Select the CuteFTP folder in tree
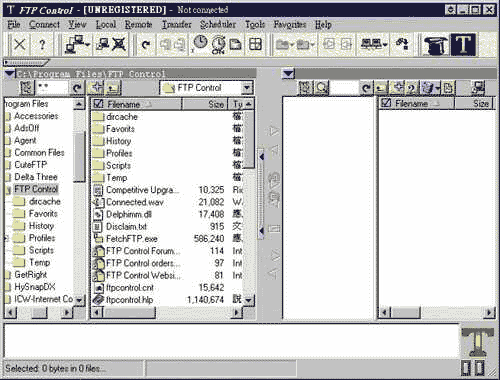Screen dimensions: 500x380 (31, 165)
